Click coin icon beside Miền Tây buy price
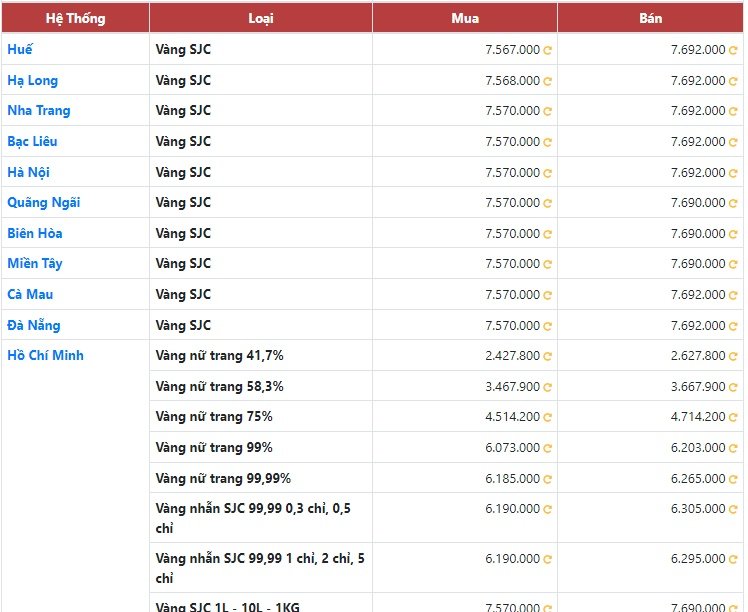The height and width of the screenshot is (612, 748). coord(547,264)
